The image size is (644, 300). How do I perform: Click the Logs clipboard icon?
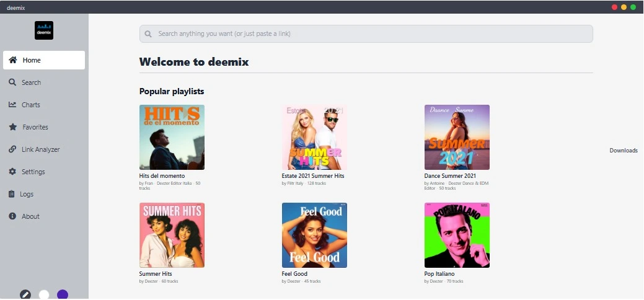12,194
